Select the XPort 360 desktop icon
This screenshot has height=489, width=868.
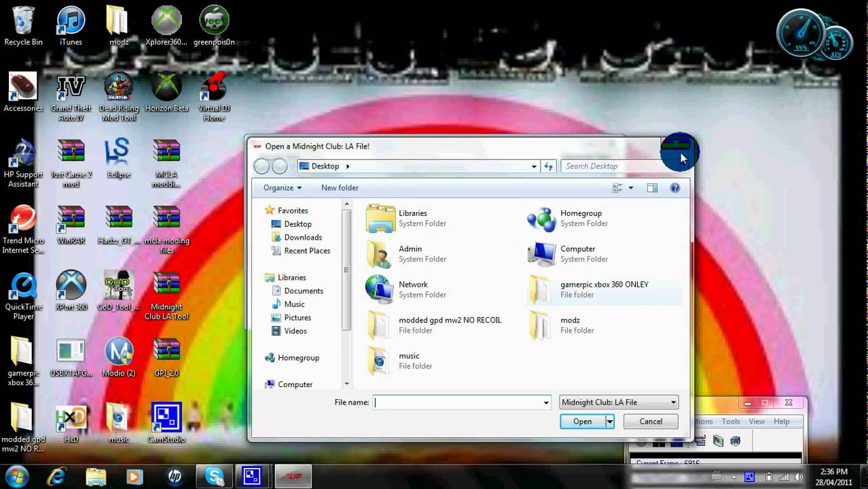click(x=71, y=291)
